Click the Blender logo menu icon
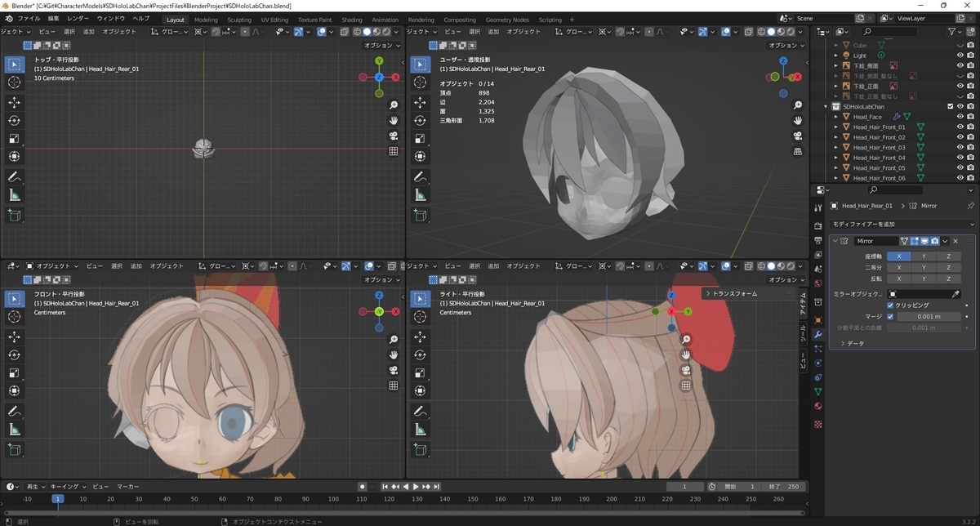Viewport: 980px width, 526px height. click(9, 19)
